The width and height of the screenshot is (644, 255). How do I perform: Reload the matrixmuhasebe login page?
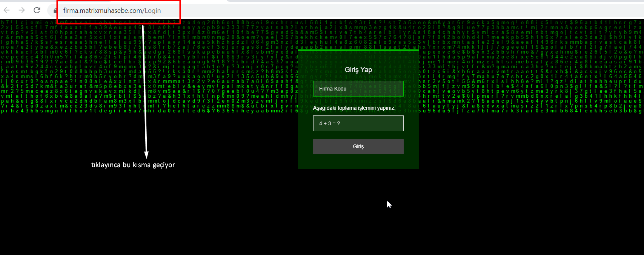click(37, 10)
